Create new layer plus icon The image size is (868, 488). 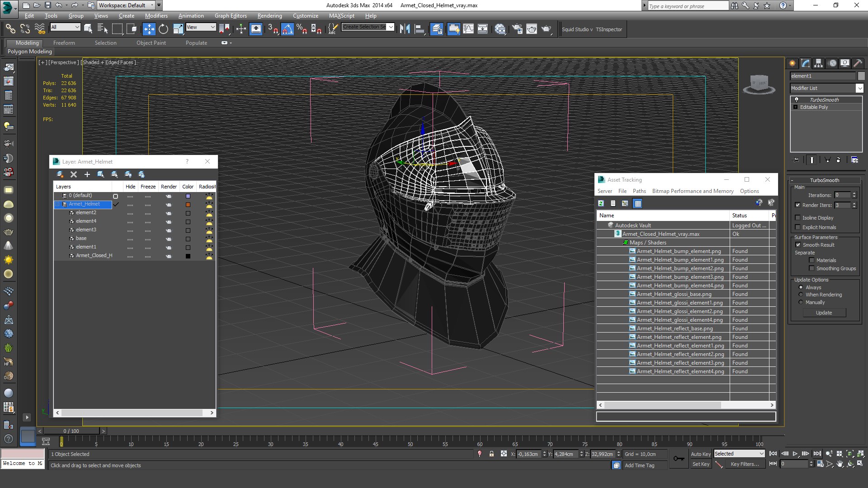[87, 174]
